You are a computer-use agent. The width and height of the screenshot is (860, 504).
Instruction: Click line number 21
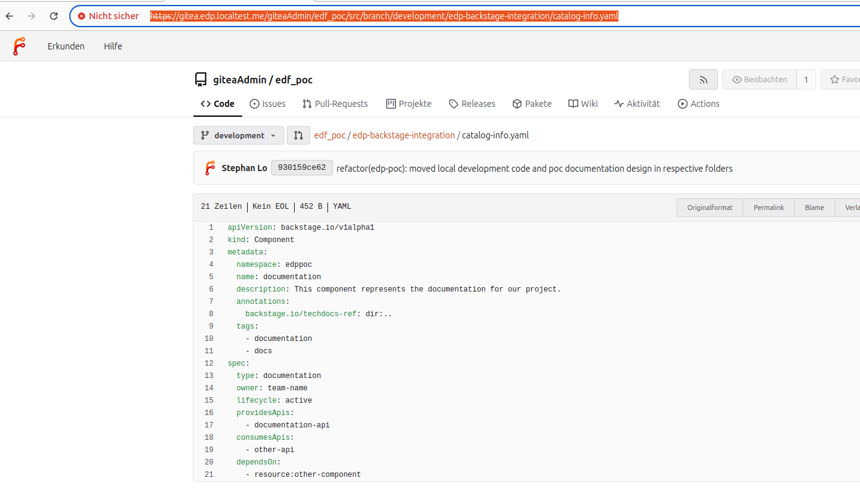[209, 474]
